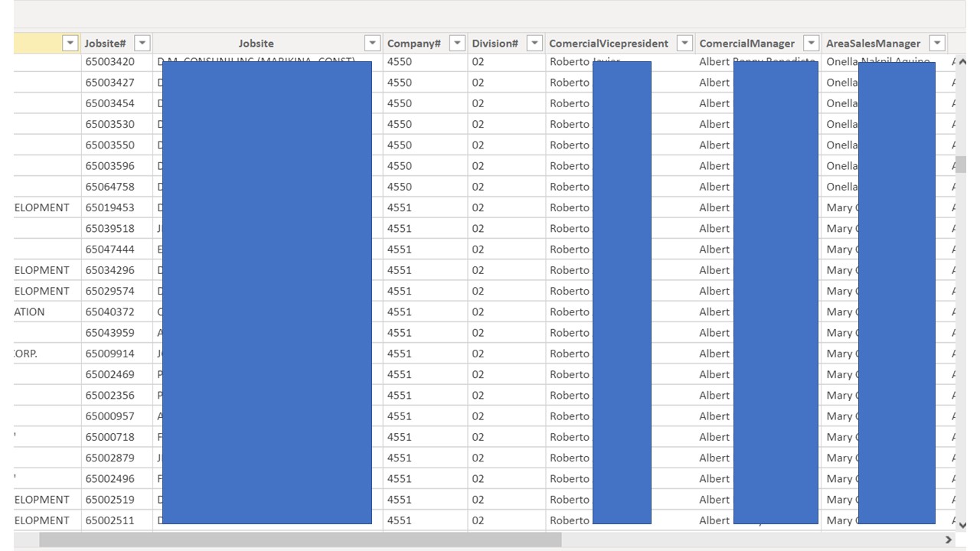Click the vertical scrollbar up arrow
This screenshot has width=980, height=551.
click(x=962, y=62)
